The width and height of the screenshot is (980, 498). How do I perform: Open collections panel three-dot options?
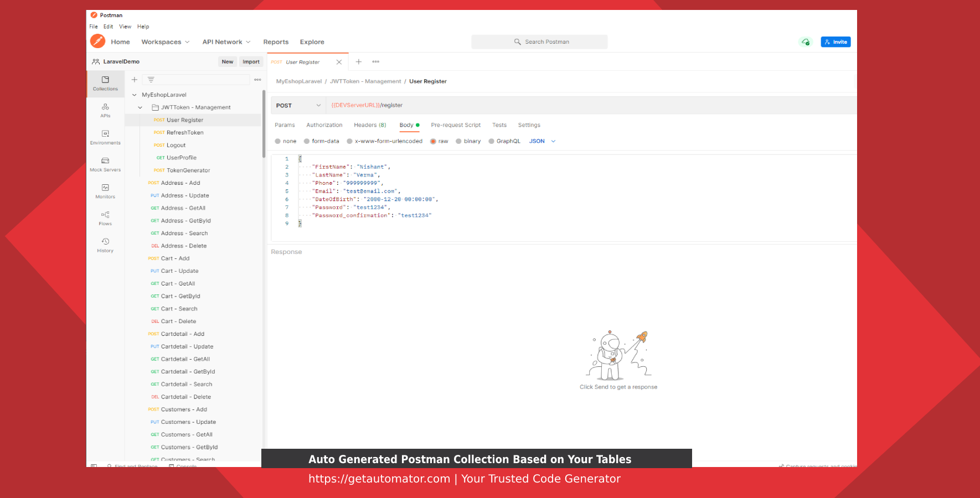(257, 80)
